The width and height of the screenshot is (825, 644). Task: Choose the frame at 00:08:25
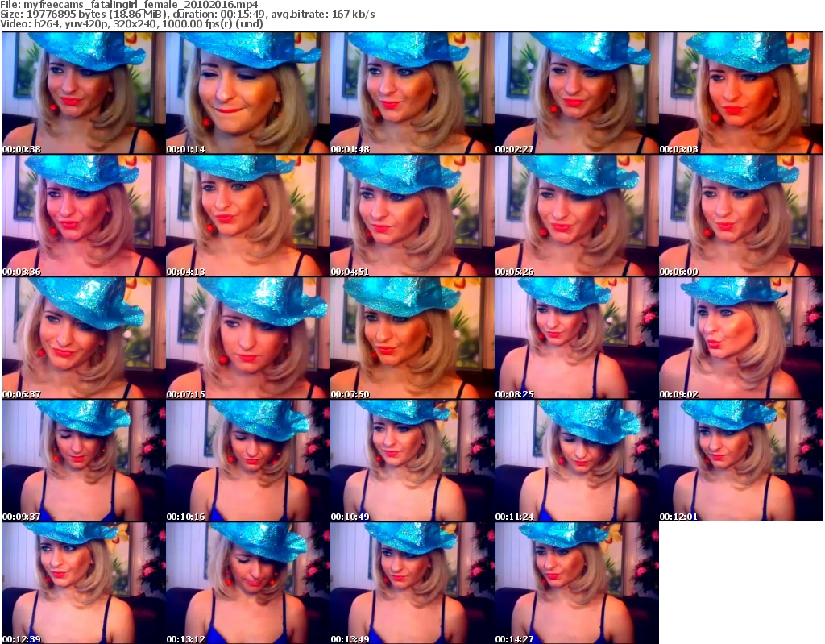[x=576, y=338]
